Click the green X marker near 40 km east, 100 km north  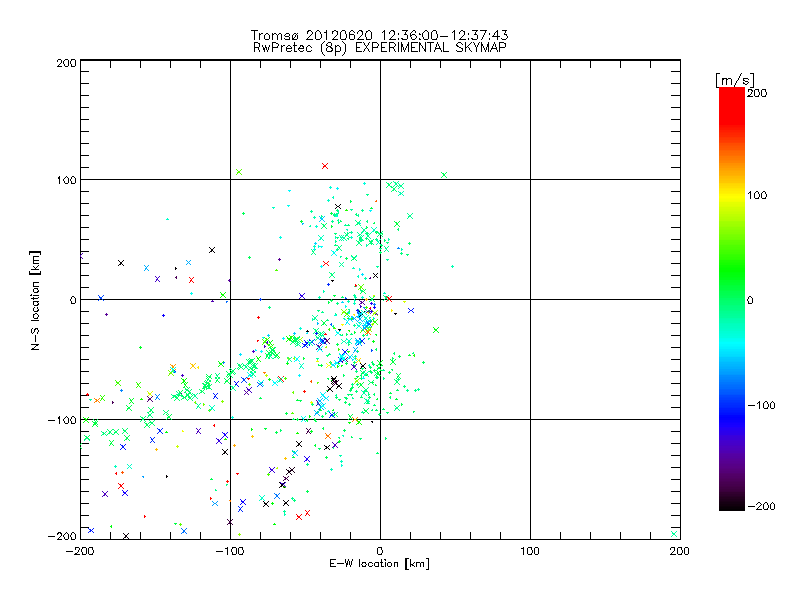point(444,175)
